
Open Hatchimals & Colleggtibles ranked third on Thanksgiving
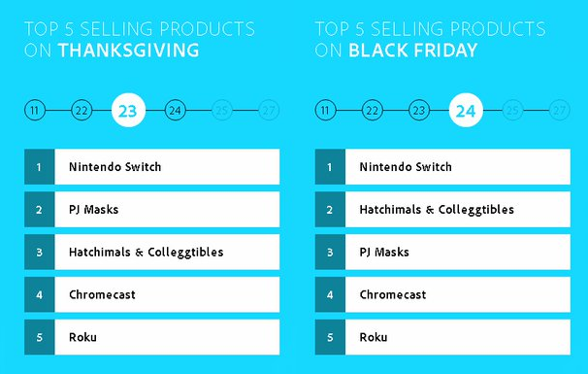[152, 252]
